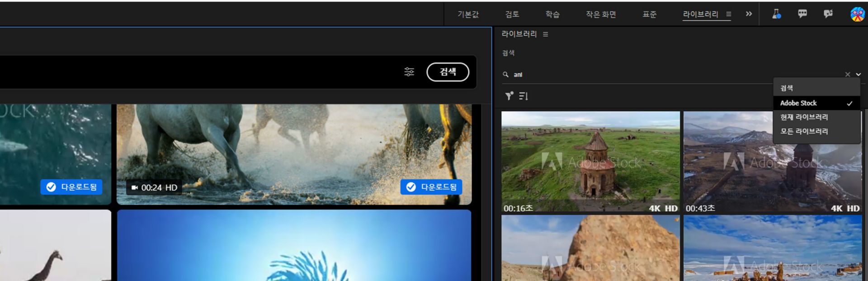Open the Libraries filter funnel icon
The width and height of the screenshot is (868, 281).
click(x=509, y=96)
